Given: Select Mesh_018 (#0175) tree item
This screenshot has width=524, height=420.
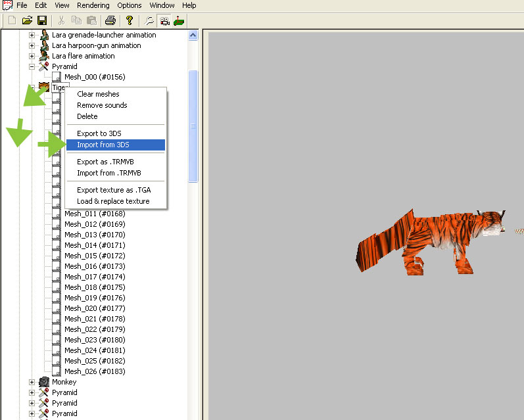Looking at the screenshot, I should [95, 287].
